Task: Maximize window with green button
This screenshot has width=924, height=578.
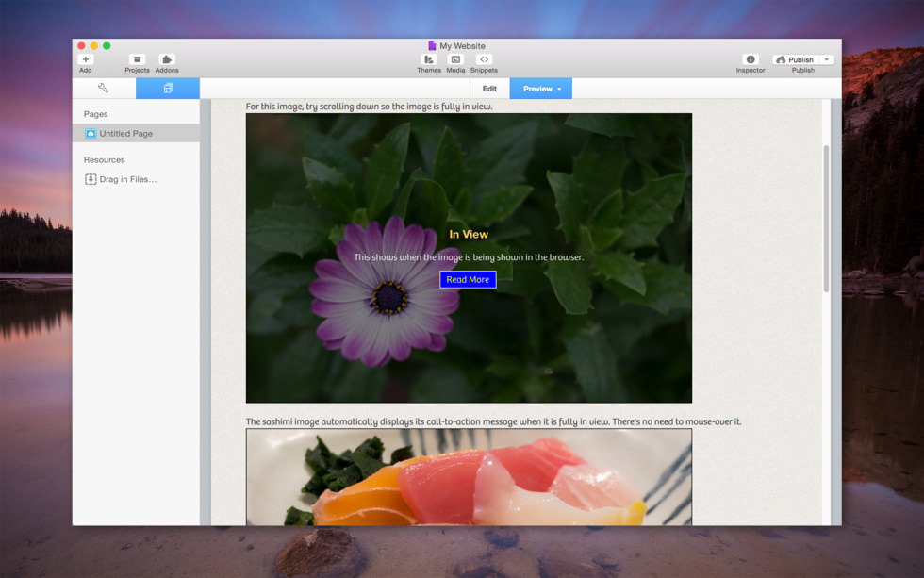Action: coord(107,46)
